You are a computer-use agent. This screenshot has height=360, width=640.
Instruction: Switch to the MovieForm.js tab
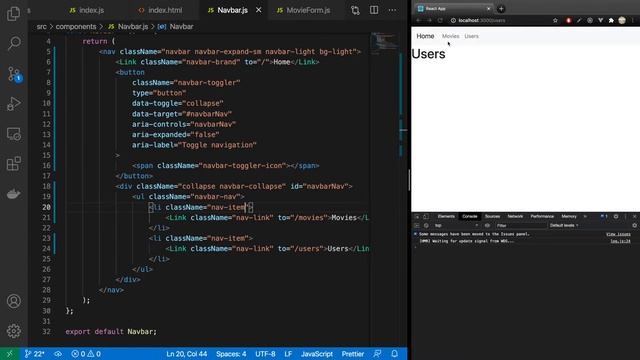pos(303,10)
